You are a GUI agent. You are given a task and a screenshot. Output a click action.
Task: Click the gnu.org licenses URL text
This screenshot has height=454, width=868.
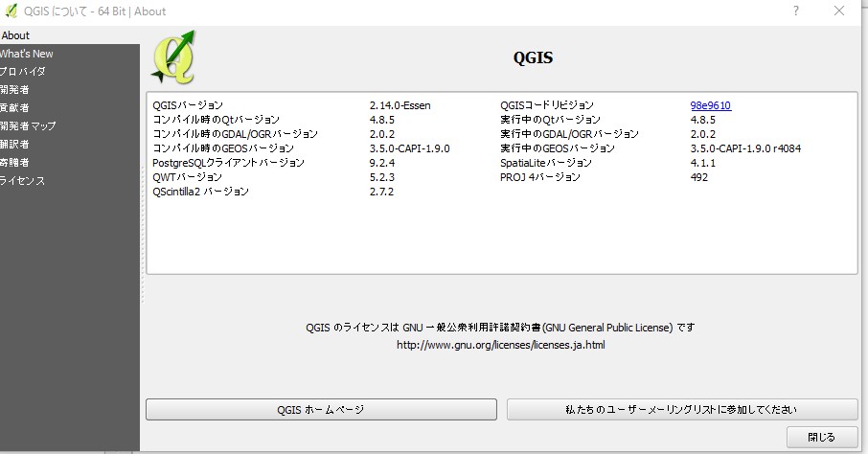[x=500, y=345]
